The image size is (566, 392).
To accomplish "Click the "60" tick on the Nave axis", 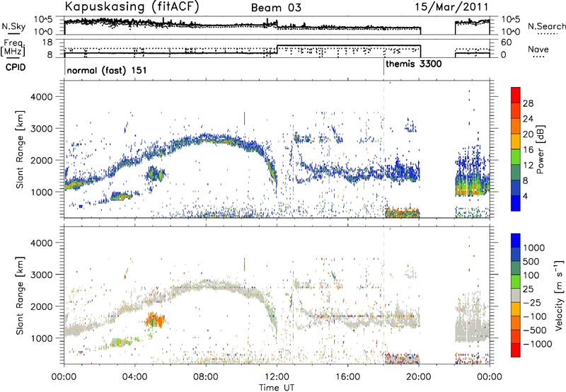I will click(507, 42).
